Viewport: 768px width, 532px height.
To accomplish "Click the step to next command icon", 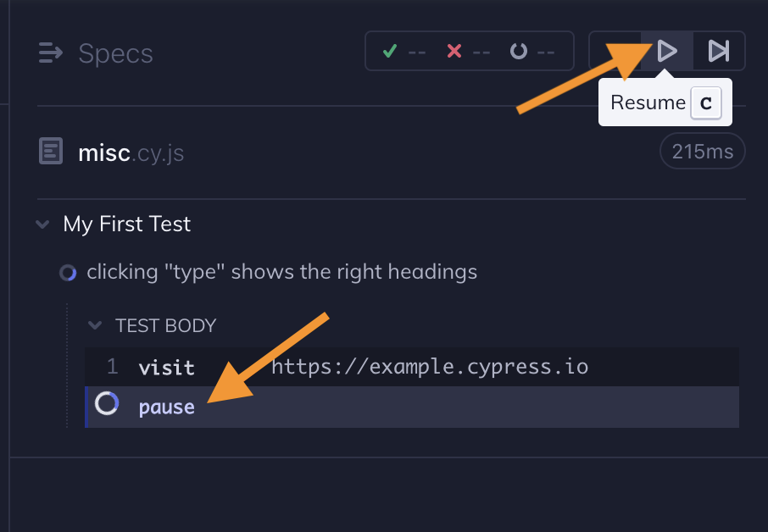I will coord(718,51).
